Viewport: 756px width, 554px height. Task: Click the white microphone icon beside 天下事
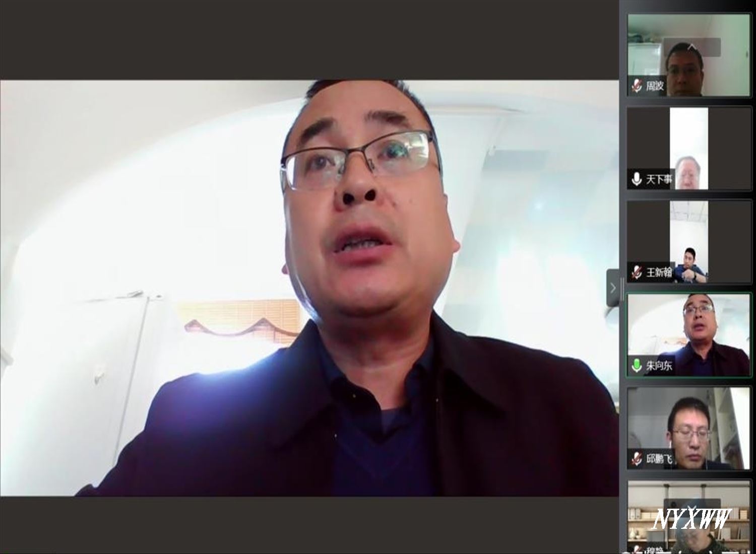pyautogui.click(x=637, y=179)
